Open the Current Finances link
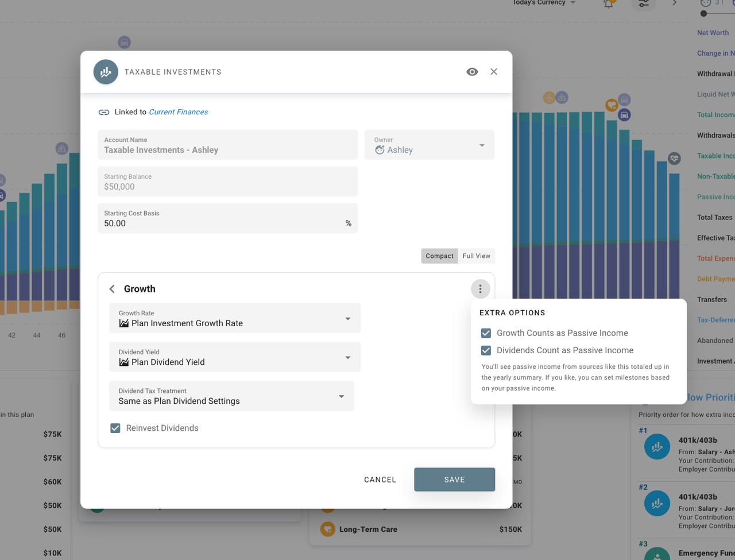The height and width of the screenshot is (560, 735). click(x=178, y=112)
